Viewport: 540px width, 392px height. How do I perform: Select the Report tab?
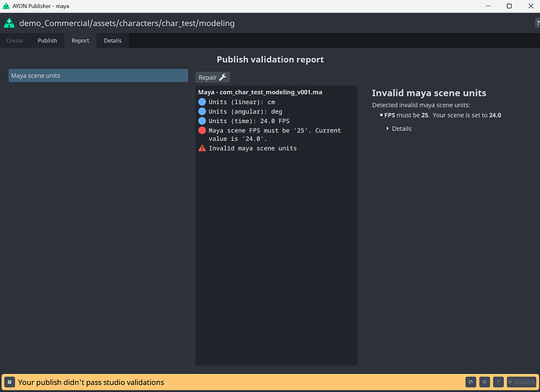click(x=80, y=41)
